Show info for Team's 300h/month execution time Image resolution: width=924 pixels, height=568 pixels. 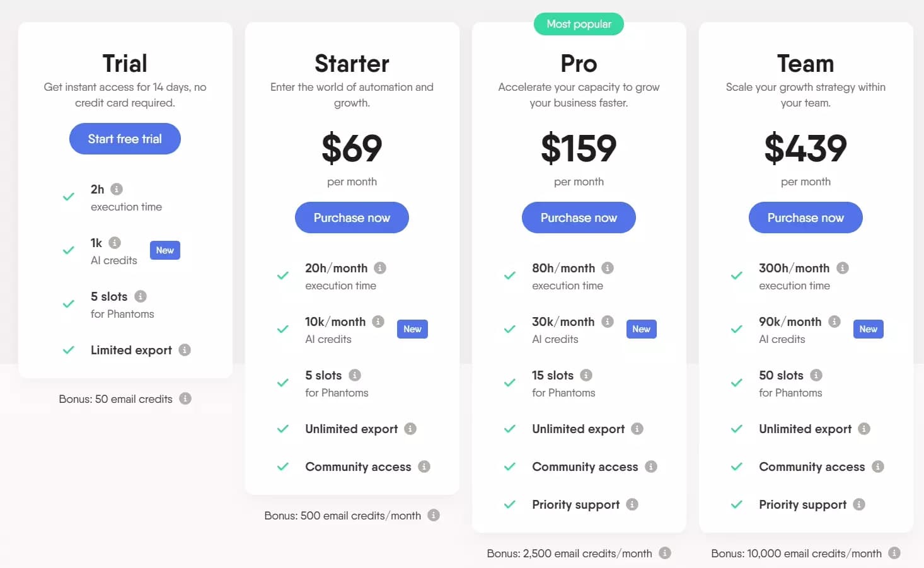coord(843,267)
